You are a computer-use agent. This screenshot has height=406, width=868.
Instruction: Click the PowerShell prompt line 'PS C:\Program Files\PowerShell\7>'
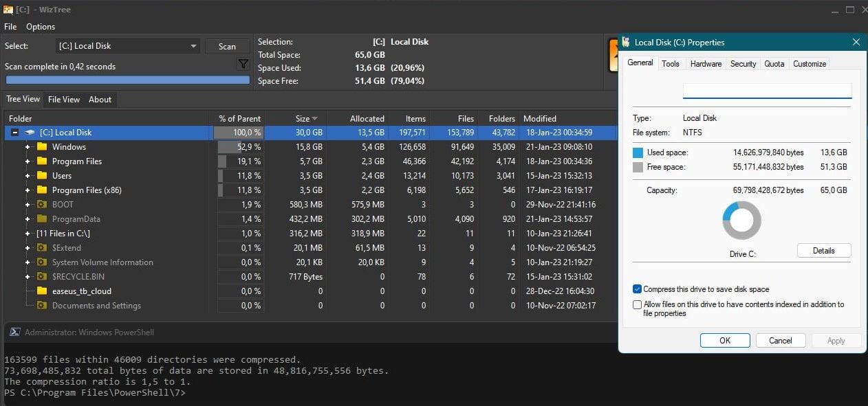95,393
